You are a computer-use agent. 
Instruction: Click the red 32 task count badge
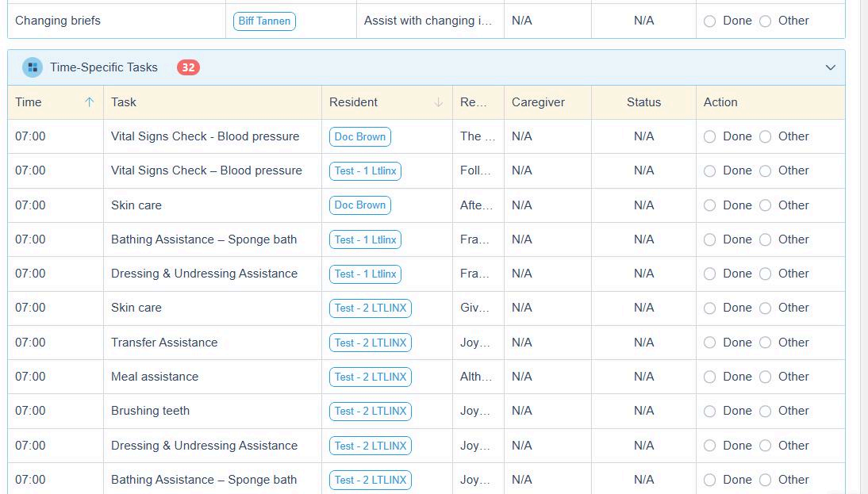[x=188, y=67]
